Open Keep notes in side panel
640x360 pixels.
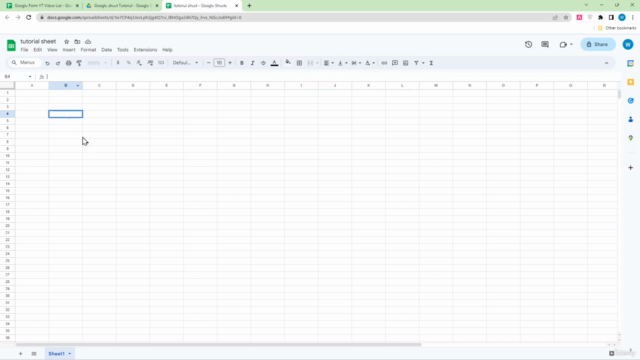pyautogui.click(x=631, y=82)
